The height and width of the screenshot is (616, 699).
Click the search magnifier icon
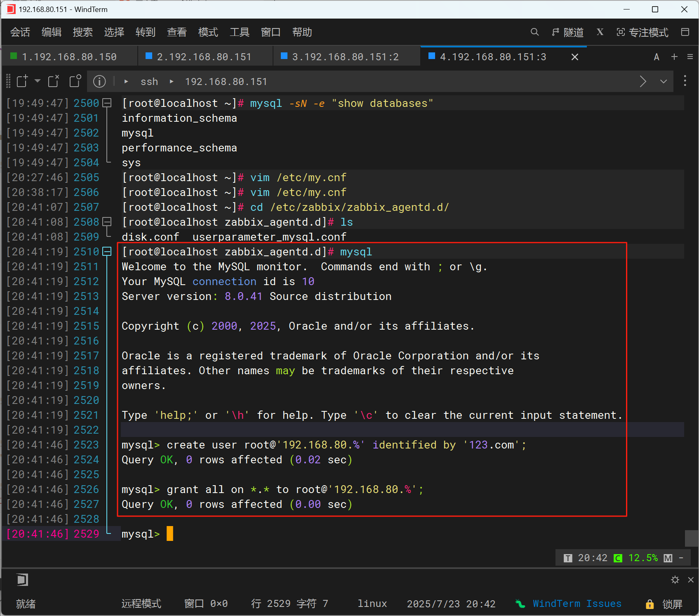click(535, 32)
